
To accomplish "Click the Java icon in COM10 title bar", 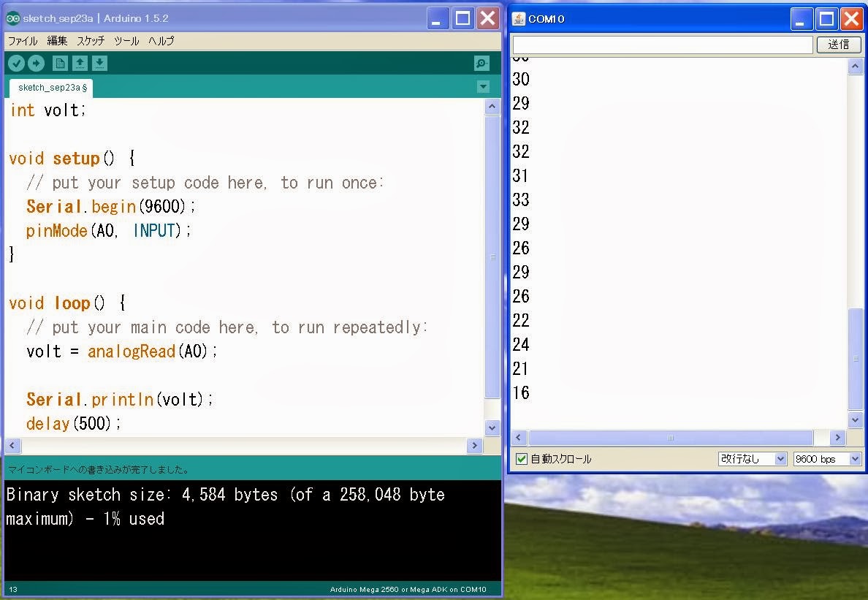I will (x=519, y=19).
